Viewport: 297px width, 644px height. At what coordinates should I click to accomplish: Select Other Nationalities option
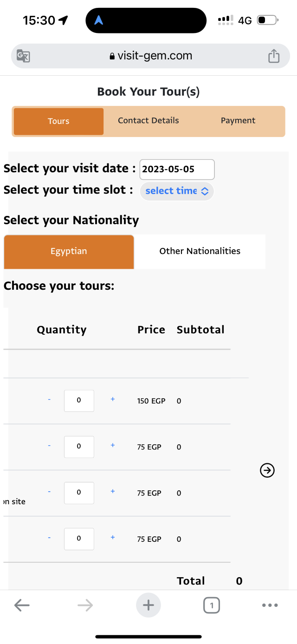(x=200, y=252)
